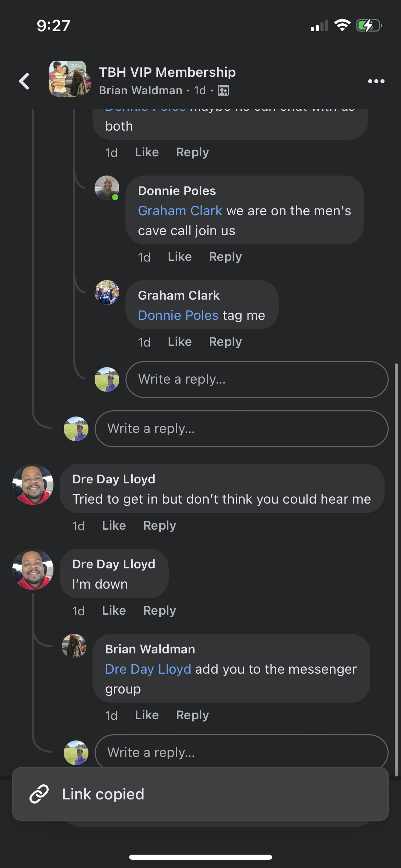Like Donnie Poles' men's cave comment
Viewport: 401px width, 868px height.
tap(180, 257)
